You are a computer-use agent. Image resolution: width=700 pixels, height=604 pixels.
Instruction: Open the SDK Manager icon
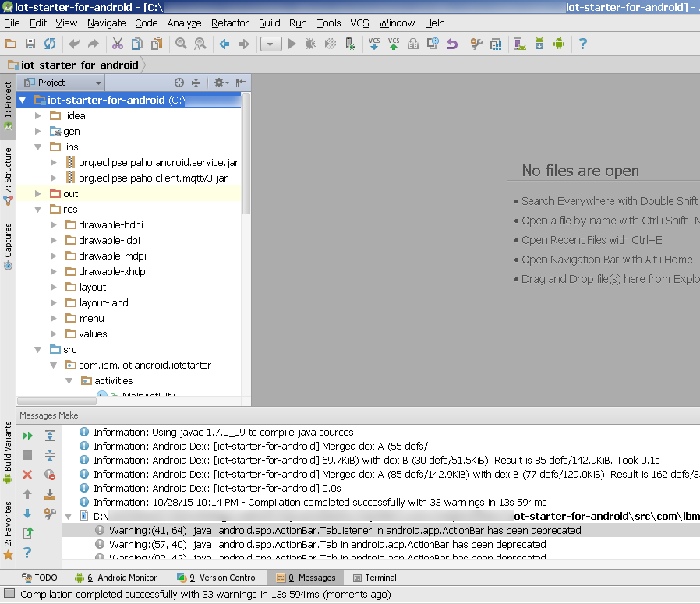point(539,44)
